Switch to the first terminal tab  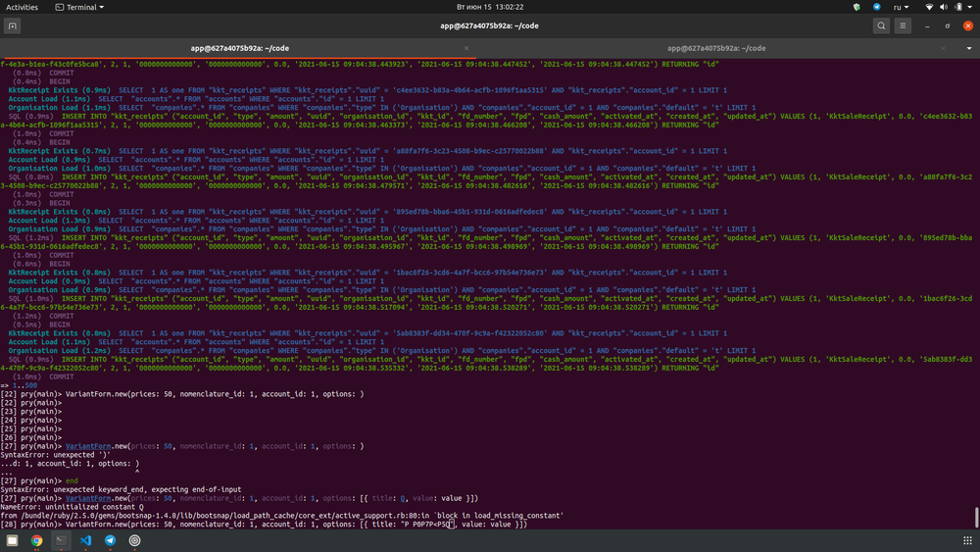241,47
